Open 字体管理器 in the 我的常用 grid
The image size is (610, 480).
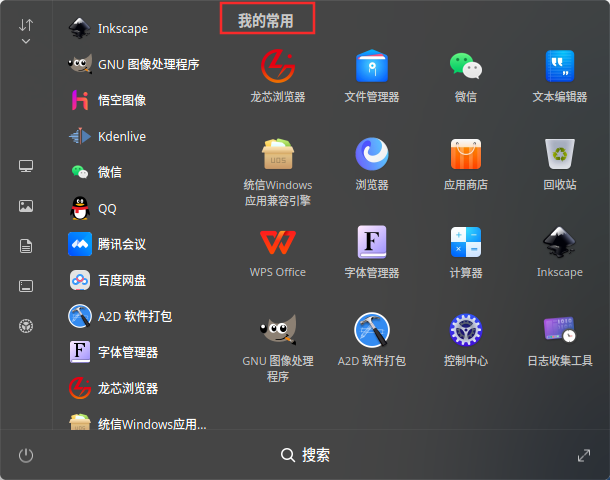coord(372,252)
